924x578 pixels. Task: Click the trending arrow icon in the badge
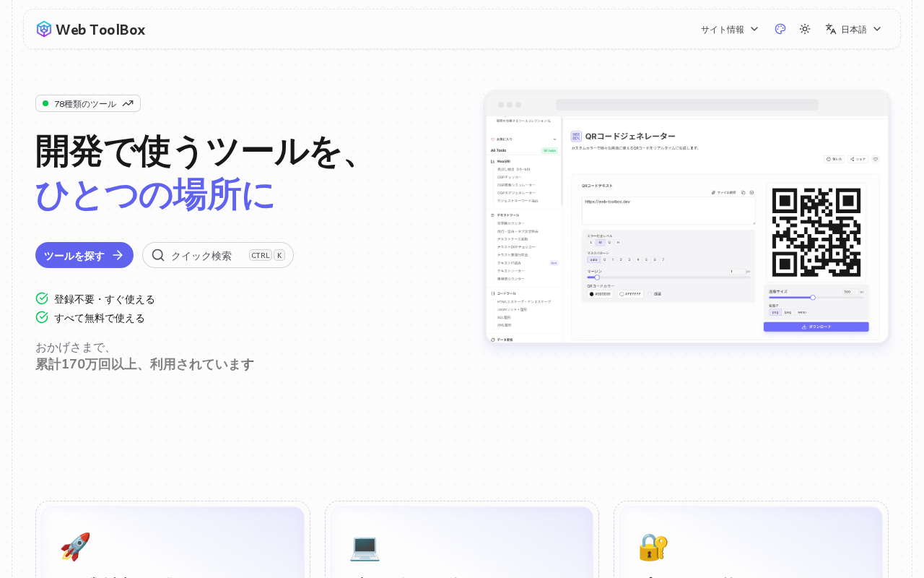(x=128, y=103)
